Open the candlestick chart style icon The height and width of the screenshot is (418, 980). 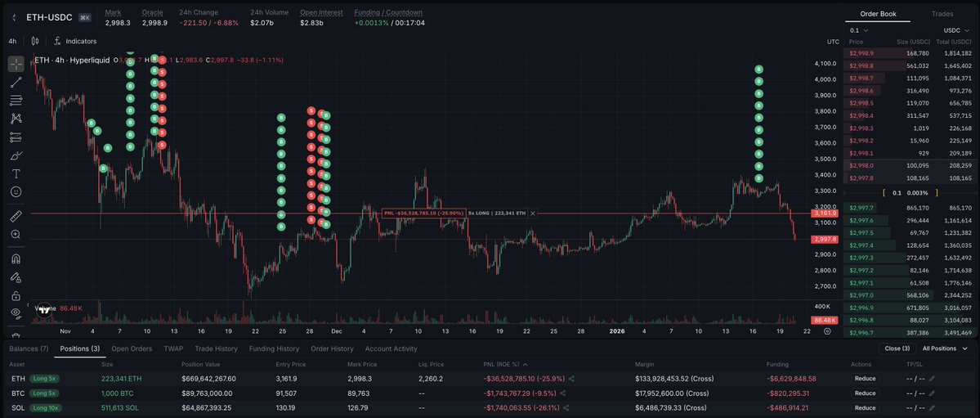37,41
